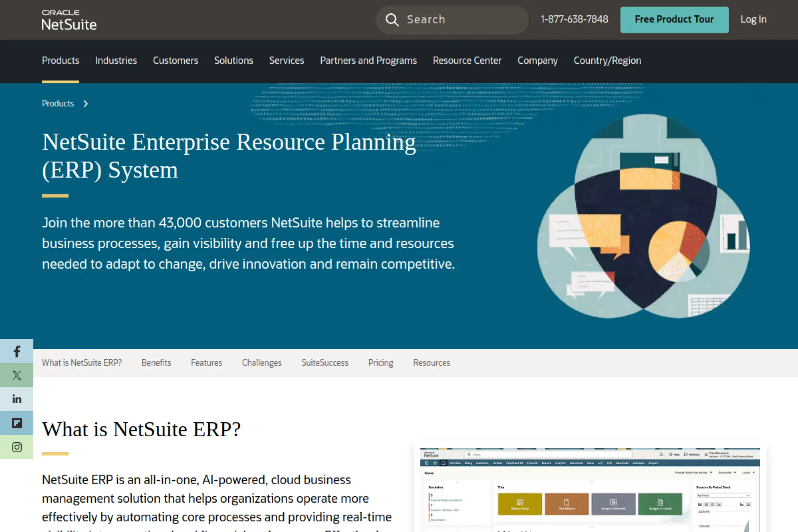798x532 pixels.
Task: Click the Oracle NetSuite logo
Action: click(69, 20)
